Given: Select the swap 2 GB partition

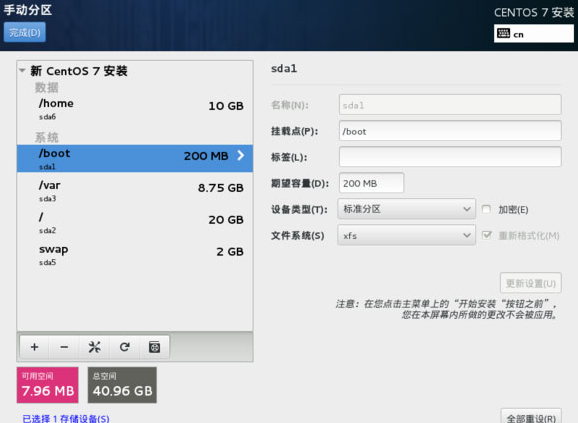Looking at the screenshot, I should tap(135, 255).
